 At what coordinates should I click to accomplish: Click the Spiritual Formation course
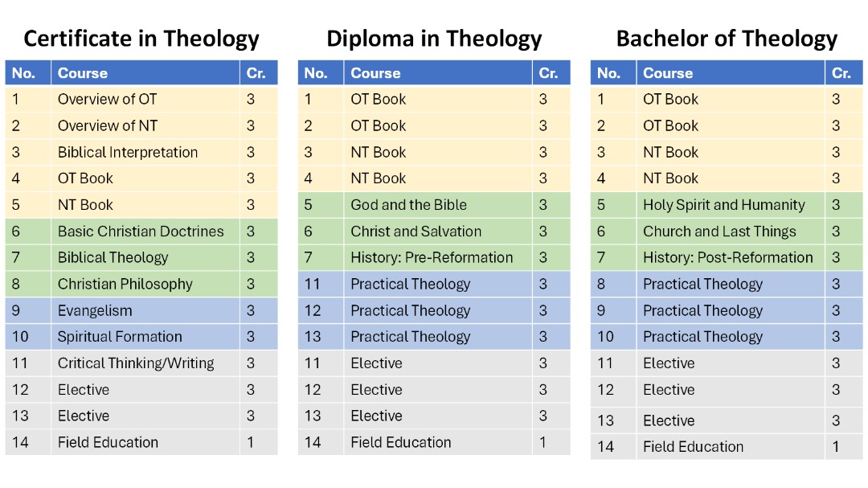pos(120,337)
